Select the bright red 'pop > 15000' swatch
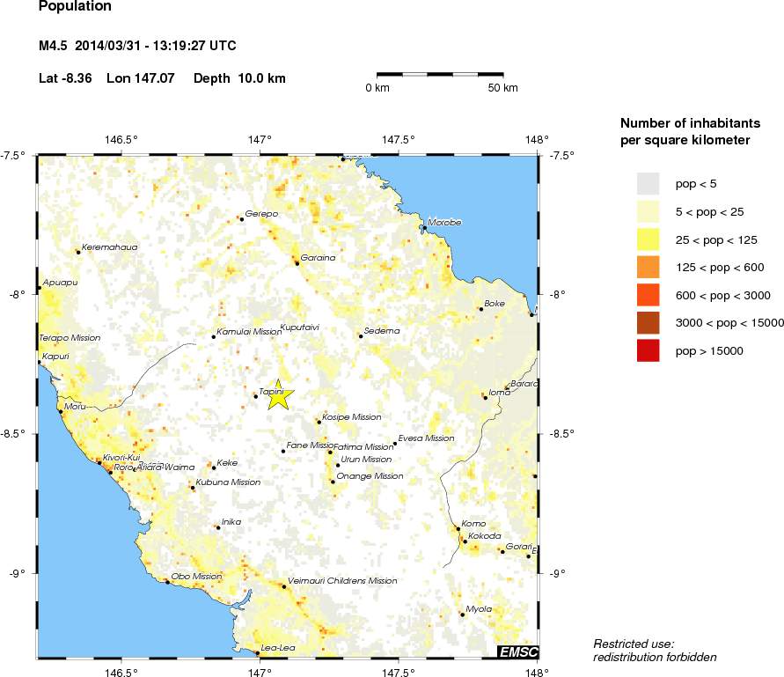 [x=648, y=350]
